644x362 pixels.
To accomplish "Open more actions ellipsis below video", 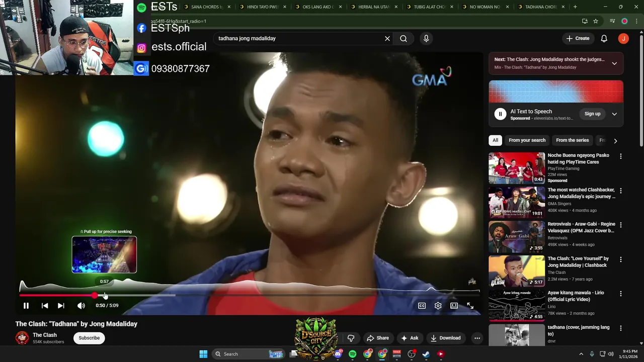I will coord(477,338).
